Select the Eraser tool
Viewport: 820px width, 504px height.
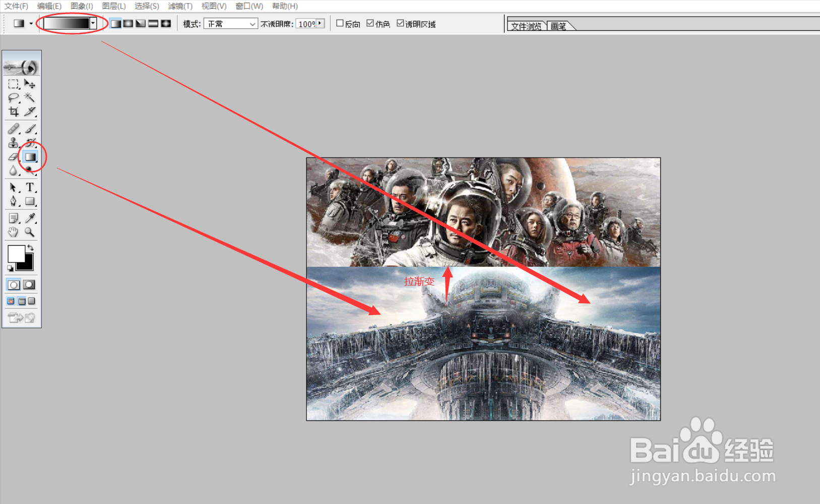(14, 157)
